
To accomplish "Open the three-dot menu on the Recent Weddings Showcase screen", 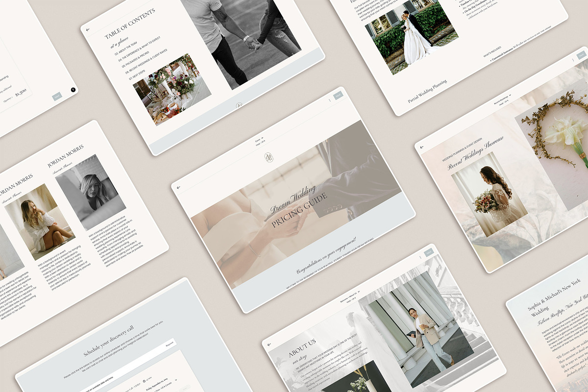I will (573, 60).
